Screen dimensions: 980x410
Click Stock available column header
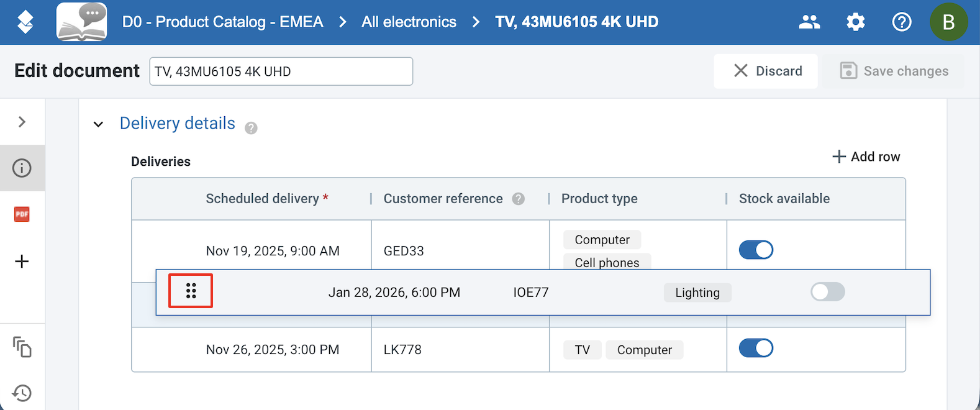tap(784, 199)
